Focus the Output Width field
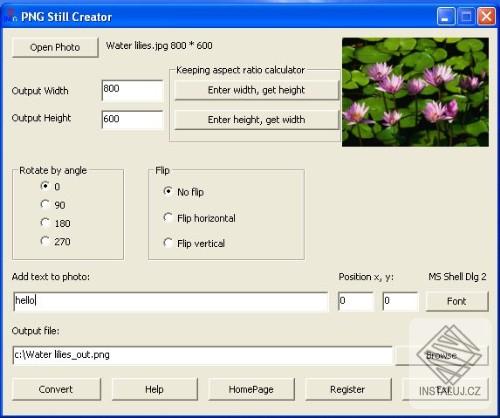This screenshot has width=500, height=418. 132,90
